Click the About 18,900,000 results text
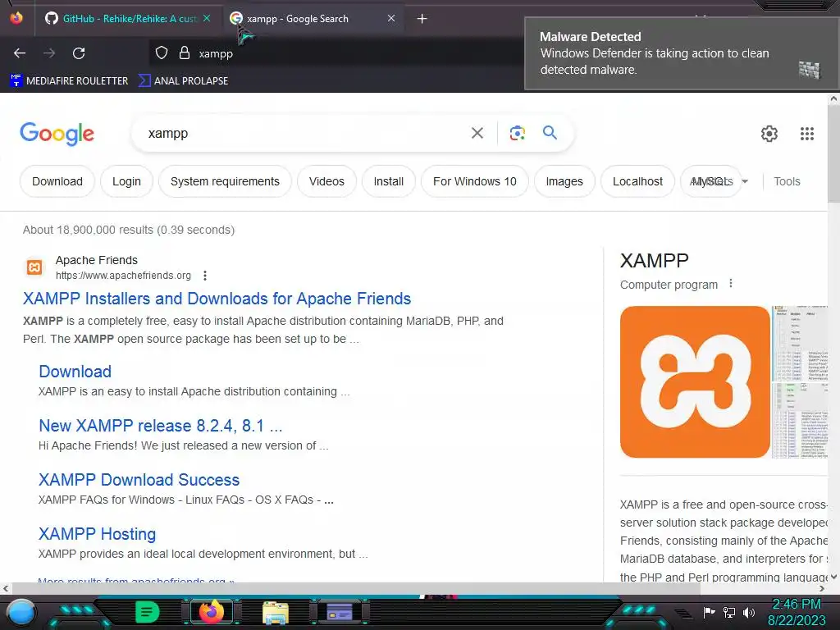Screen dimensions: 840x630 [129, 230]
